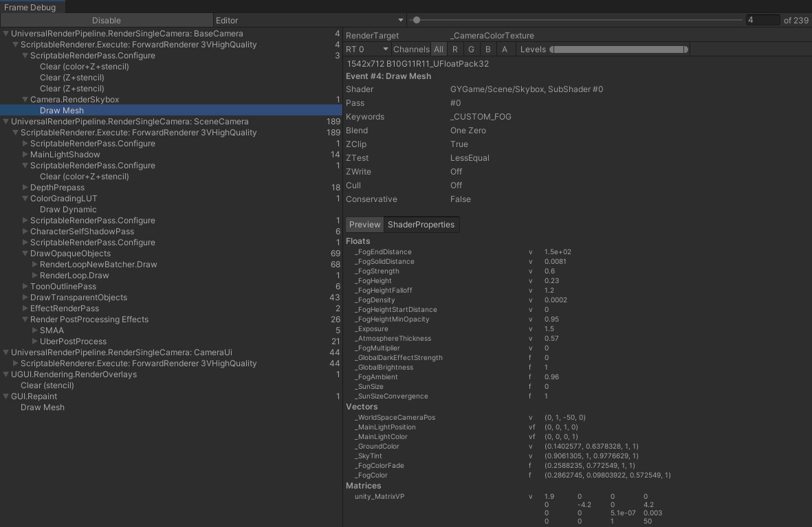Image resolution: width=812 pixels, height=527 pixels.
Task: Collapse Camera.RenderSkybox node
Action: click(25, 100)
